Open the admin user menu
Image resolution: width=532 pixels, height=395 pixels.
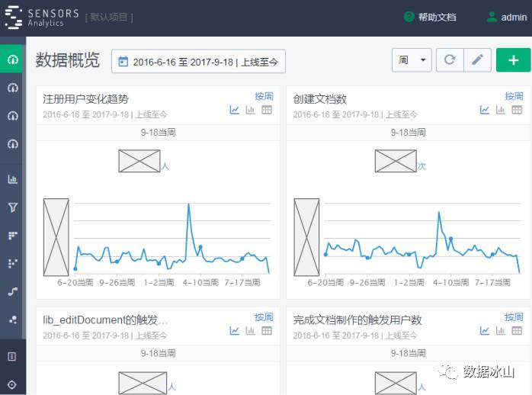507,17
